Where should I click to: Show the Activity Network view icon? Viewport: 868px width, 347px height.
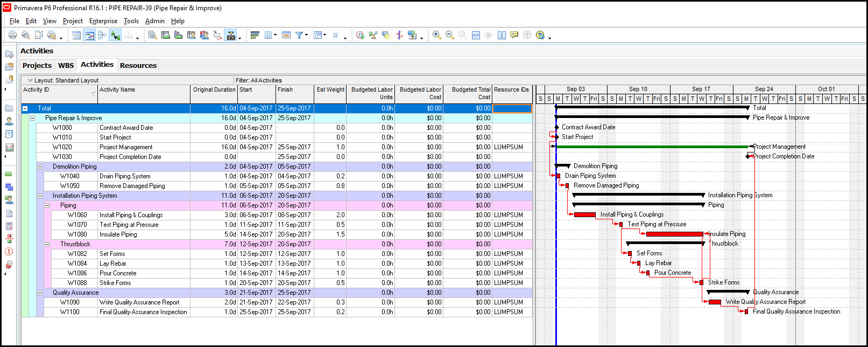(102, 35)
